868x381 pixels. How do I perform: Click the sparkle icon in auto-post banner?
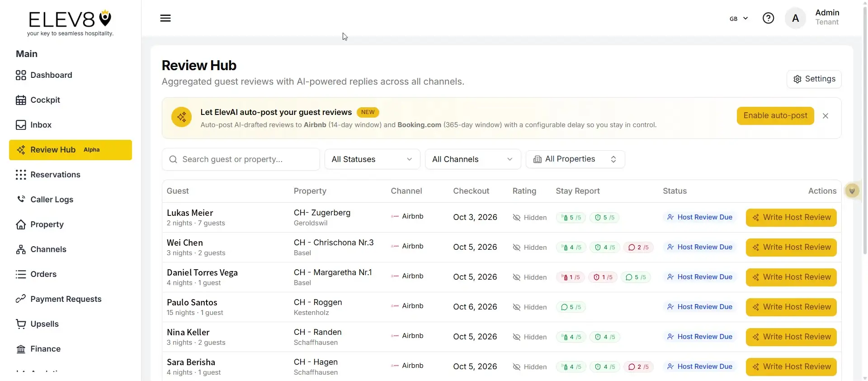[x=182, y=117]
